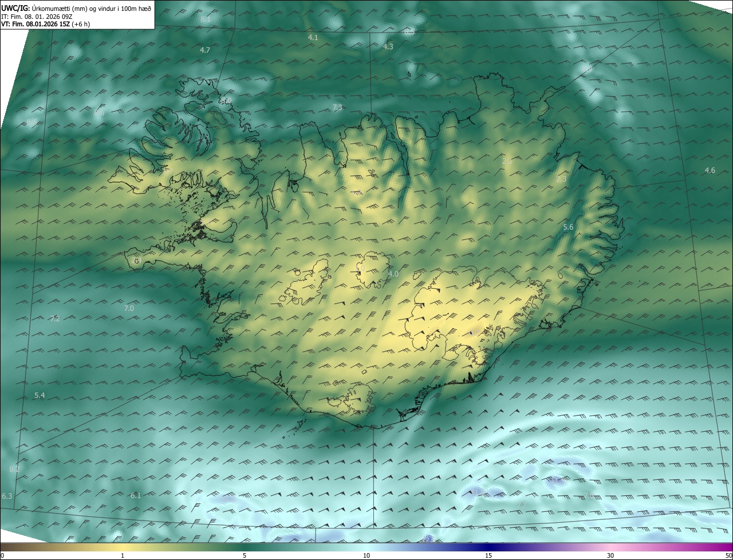Viewport: 733px width, 560px height.
Task: Select the 6.3 value label on the map
Action: click(7, 496)
